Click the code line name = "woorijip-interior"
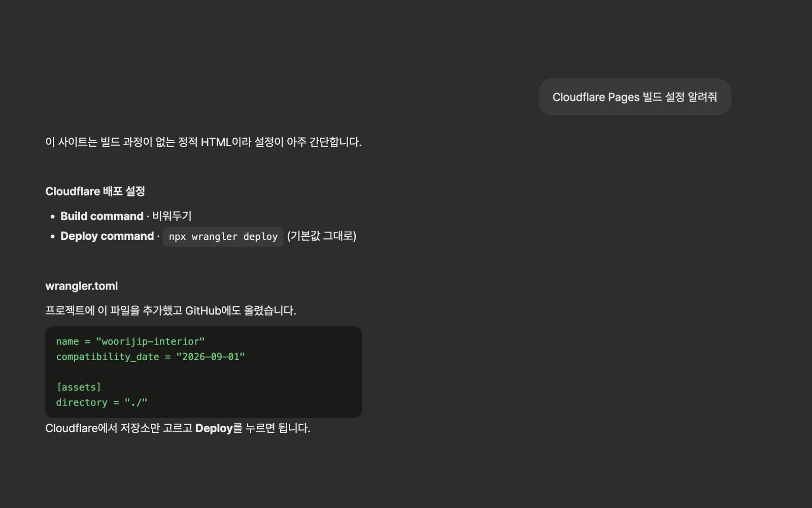Viewport: 812px width, 508px height. click(130, 341)
